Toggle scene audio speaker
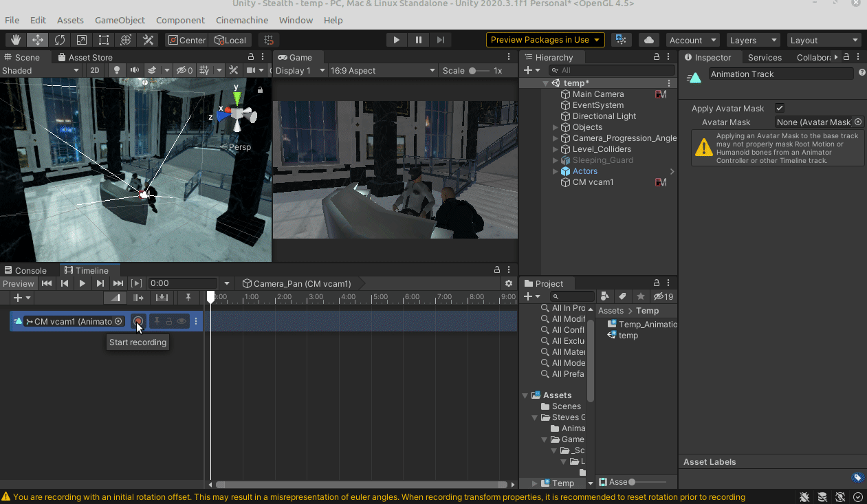This screenshot has height=504, width=867. tap(135, 70)
